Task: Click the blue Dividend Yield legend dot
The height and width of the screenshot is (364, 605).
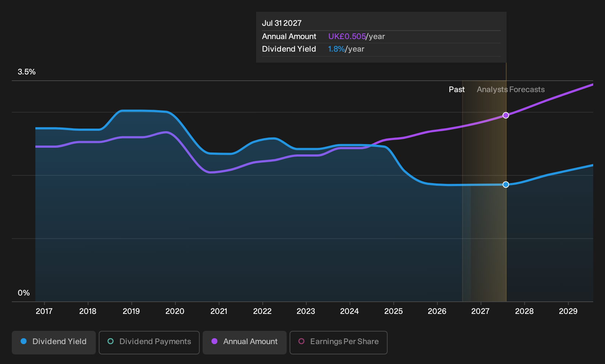Action: [24, 341]
